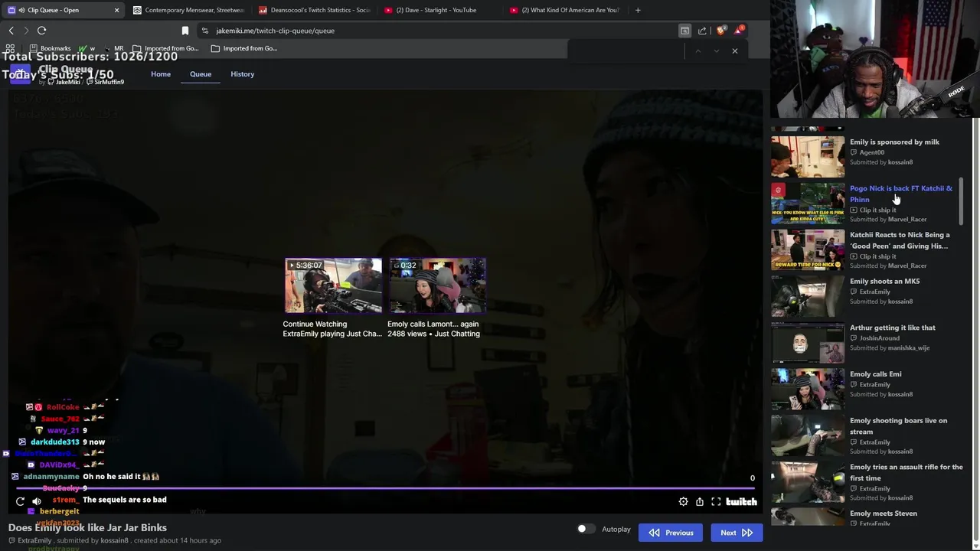Click the Next clip button

[x=737, y=533]
